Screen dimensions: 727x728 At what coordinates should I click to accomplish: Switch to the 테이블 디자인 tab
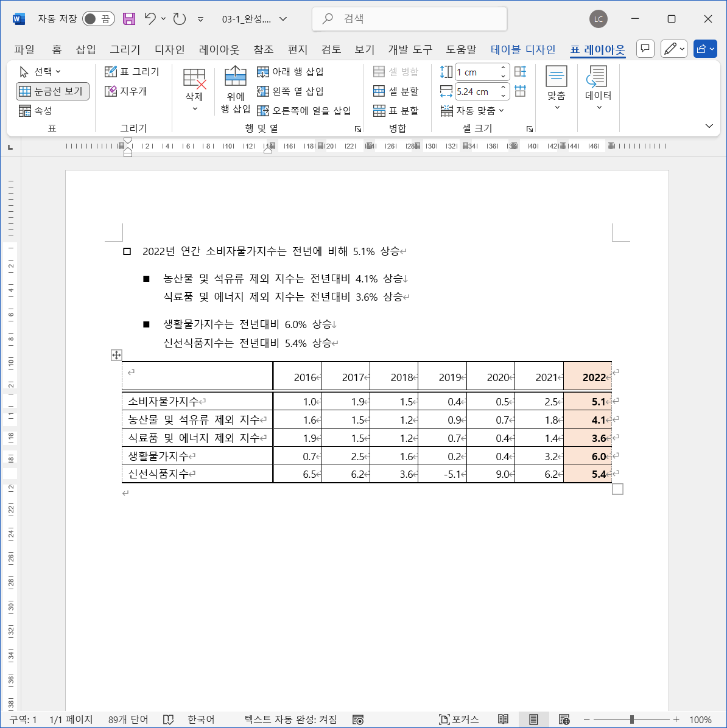tap(523, 49)
